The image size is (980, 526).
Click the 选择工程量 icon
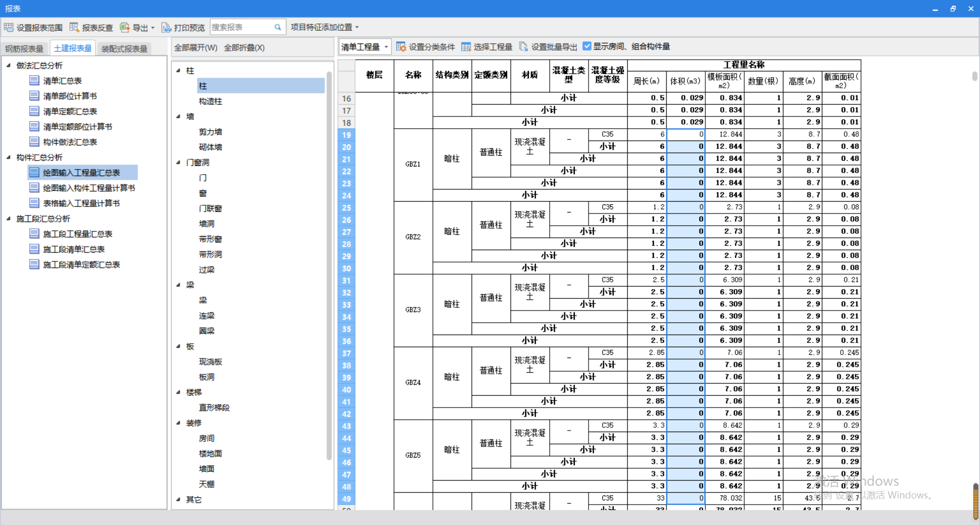click(x=466, y=46)
